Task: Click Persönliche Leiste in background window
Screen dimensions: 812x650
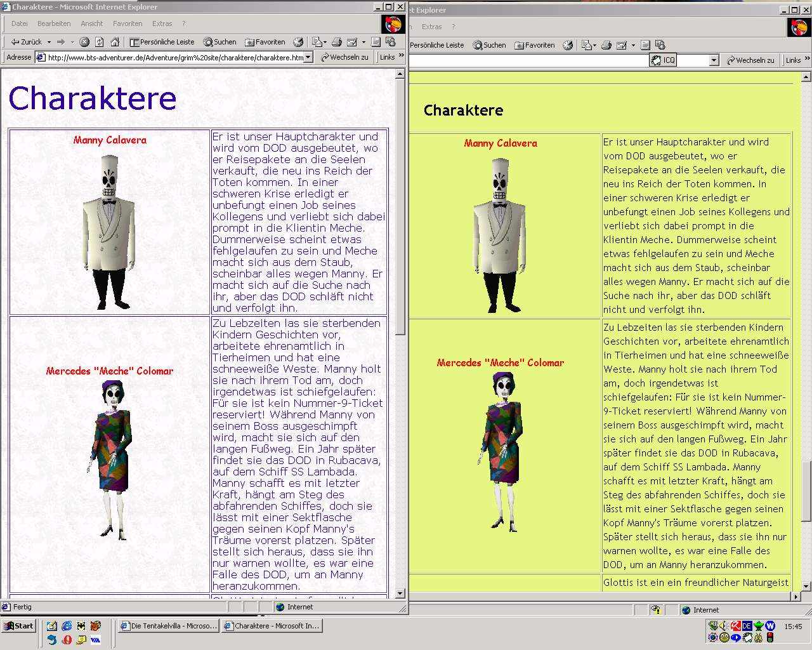Action: coord(436,45)
